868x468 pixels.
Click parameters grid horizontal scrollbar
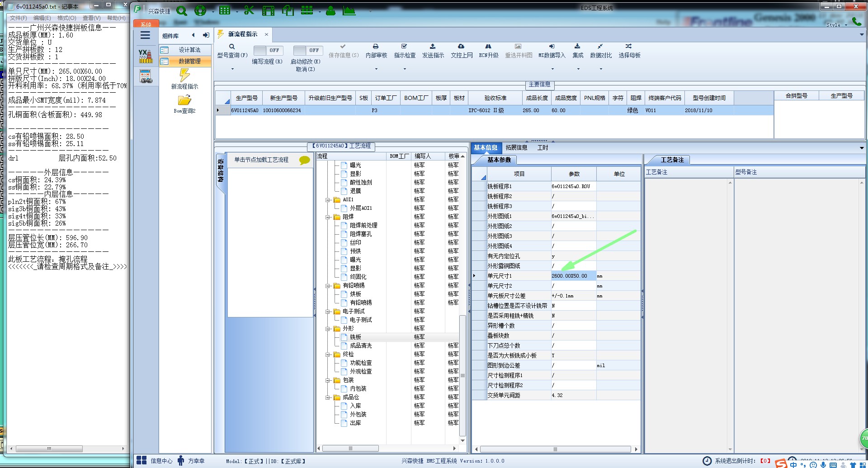coord(555,449)
